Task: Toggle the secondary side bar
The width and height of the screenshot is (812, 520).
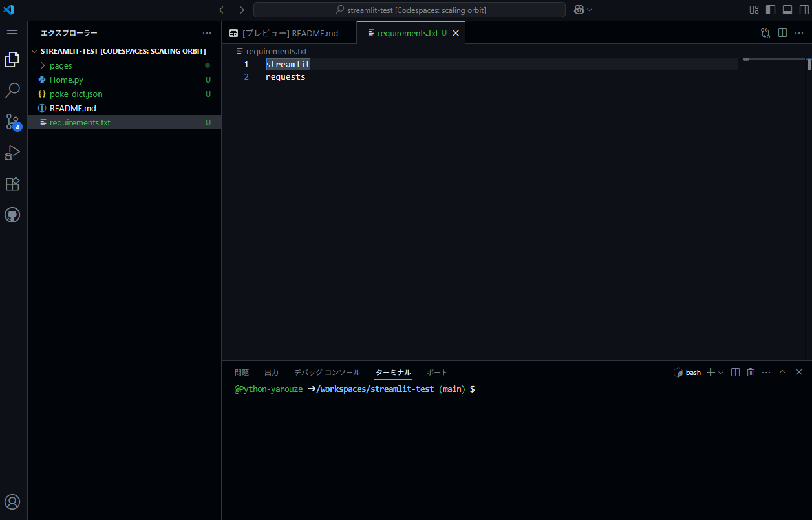Action: (x=804, y=10)
